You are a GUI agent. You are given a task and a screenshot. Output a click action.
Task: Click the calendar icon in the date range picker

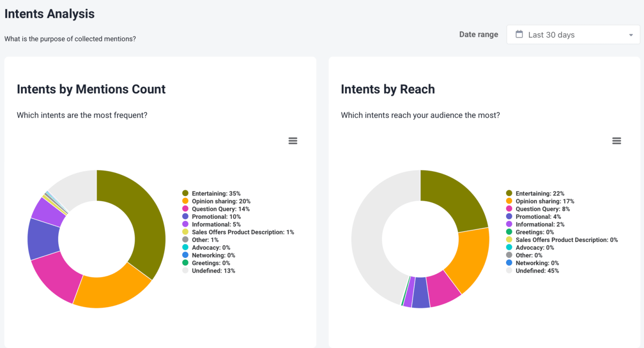point(519,34)
